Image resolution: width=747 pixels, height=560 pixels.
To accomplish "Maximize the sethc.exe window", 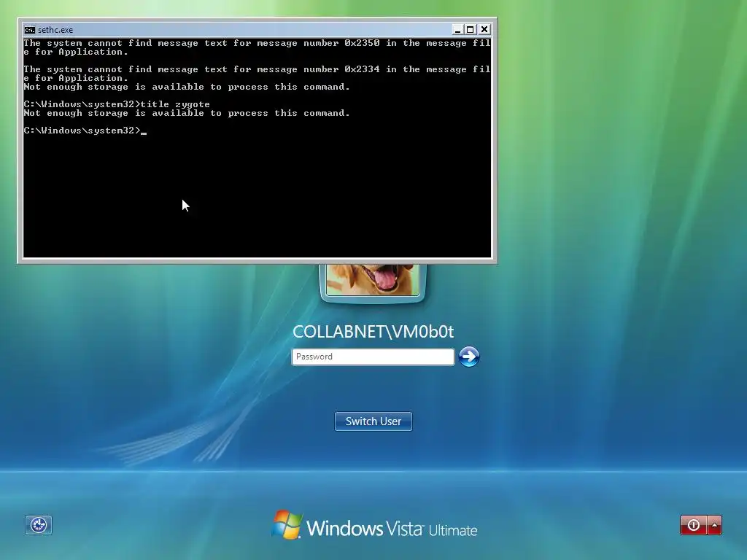I will [x=471, y=29].
